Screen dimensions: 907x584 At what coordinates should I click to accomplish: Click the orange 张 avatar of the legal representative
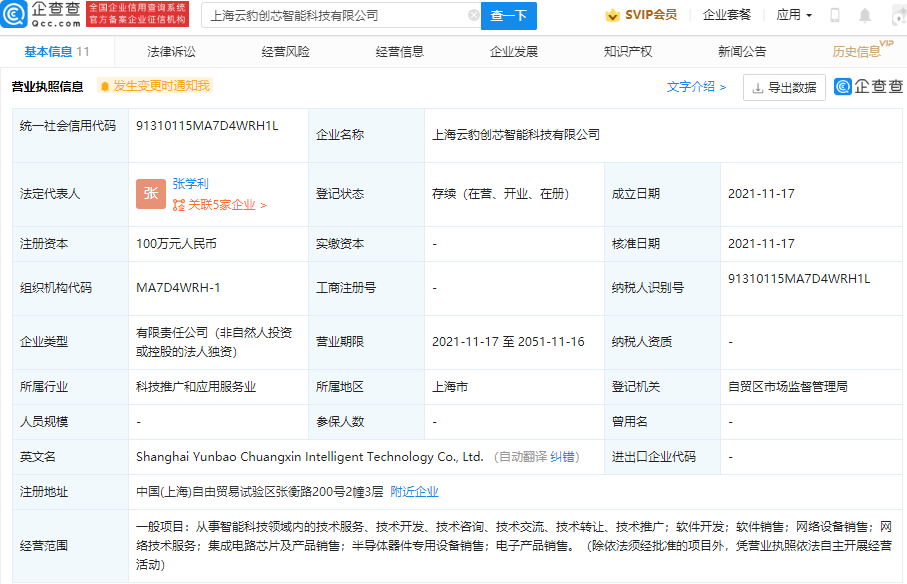(151, 195)
